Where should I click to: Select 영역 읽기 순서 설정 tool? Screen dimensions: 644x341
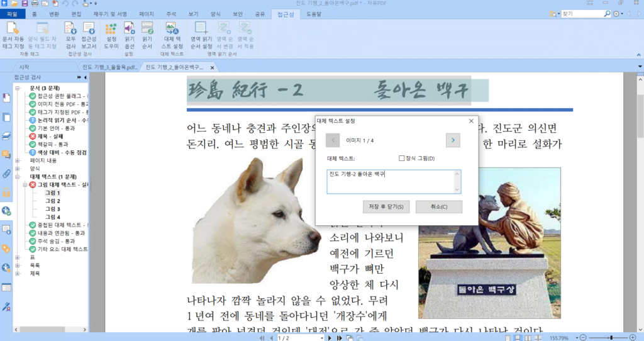(201, 35)
